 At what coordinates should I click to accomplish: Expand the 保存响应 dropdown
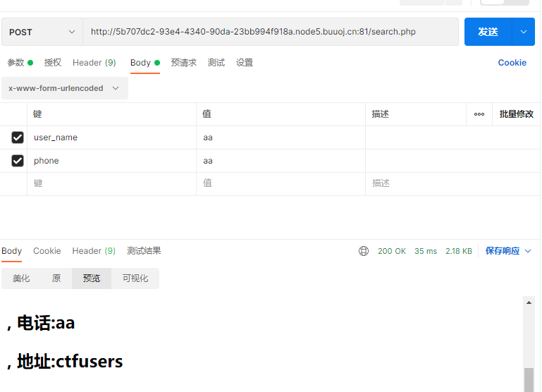508,251
